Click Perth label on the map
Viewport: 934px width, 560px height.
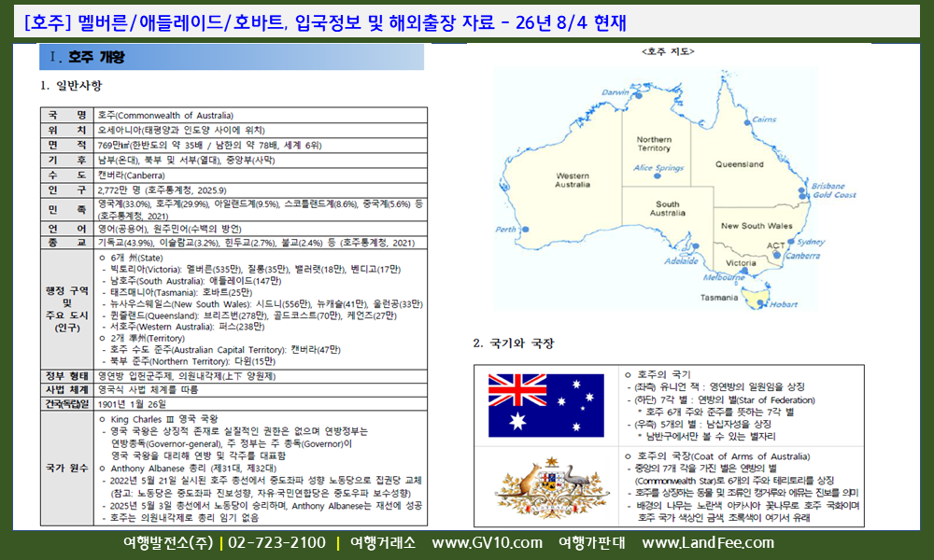tap(505, 229)
